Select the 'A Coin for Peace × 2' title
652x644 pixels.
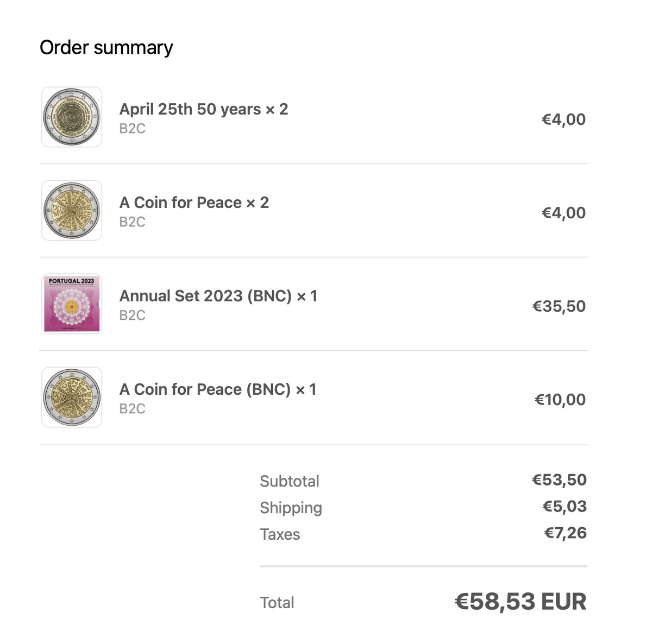tap(194, 203)
